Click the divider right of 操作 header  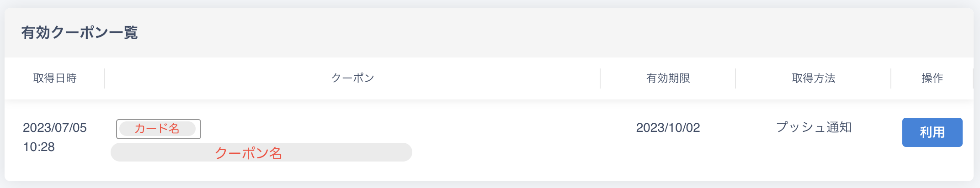point(973,78)
